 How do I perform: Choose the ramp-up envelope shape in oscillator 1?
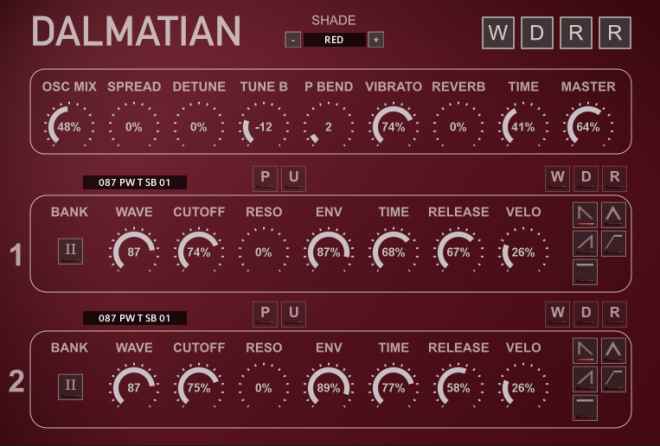[586, 241]
